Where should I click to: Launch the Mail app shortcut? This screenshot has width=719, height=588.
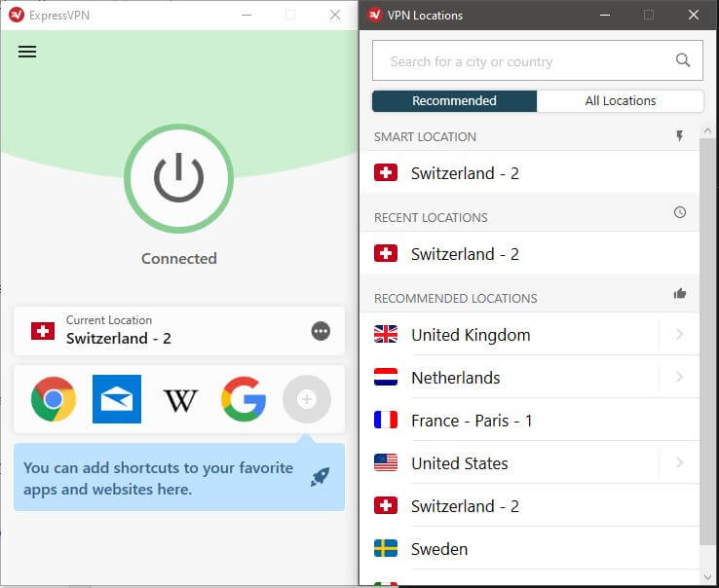point(117,399)
